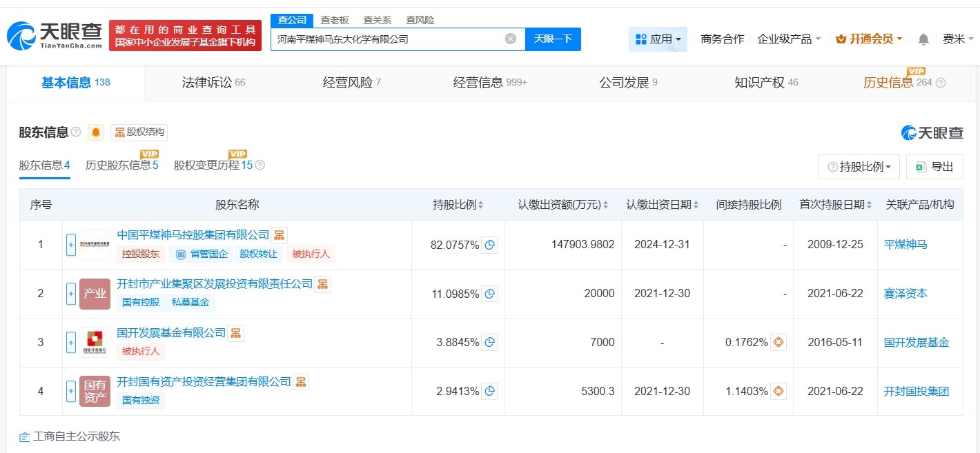Screen dimensions: 980x453
Task: Open the 应用 dropdown menu
Action: (x=658, y=39)
